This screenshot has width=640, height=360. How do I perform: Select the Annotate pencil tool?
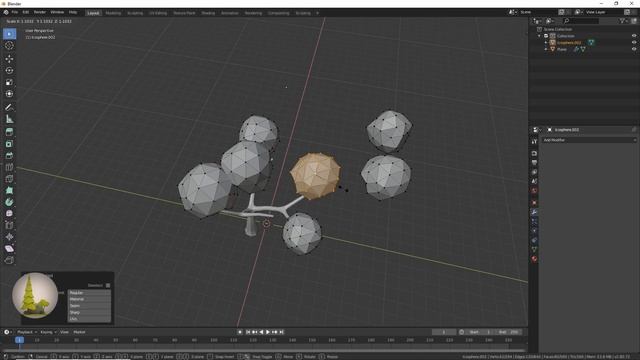coord(9,107)
